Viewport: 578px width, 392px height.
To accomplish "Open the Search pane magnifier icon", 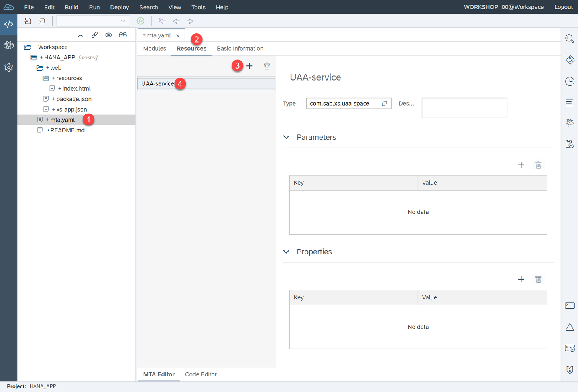I will [570, 39].
